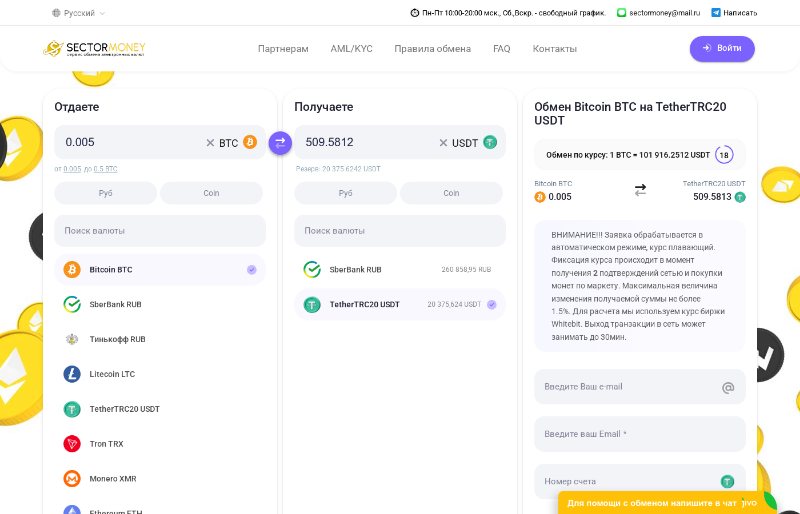Filter give currencies by Руб tab
This screenshot has height=514, width=800.
tap(106, 193)
